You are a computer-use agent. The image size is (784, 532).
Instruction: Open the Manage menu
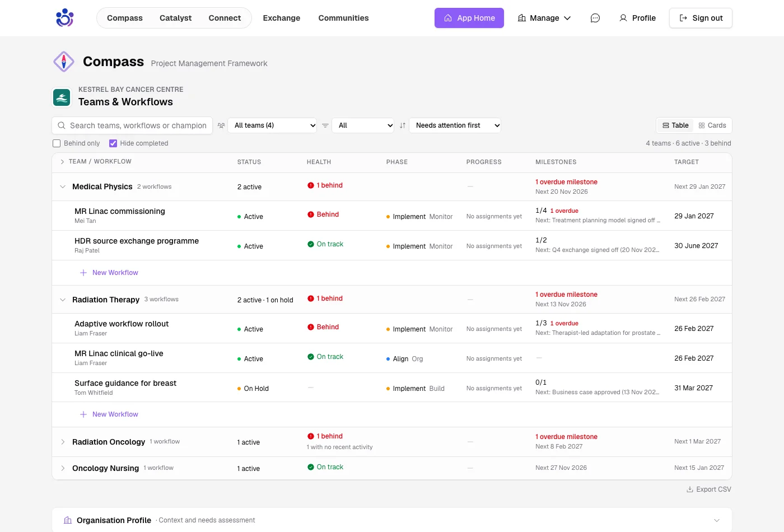coord(544,18)
